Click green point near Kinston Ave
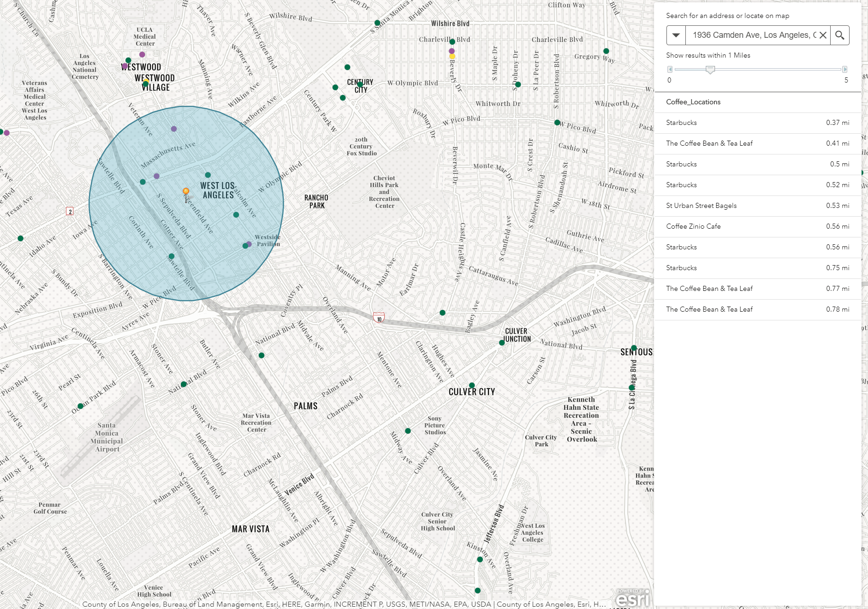This screenshot has height=609, width=868. pyautogui.click(x=480, y=560)
